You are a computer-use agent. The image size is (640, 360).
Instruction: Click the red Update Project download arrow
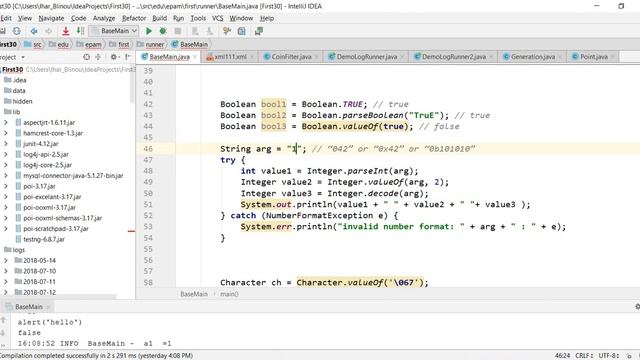(x=65, y=31)
